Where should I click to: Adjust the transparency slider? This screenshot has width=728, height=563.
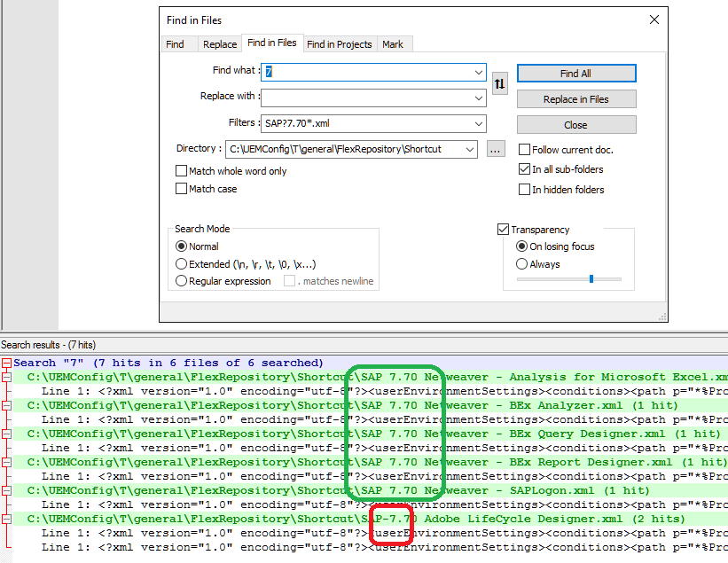pos(592,280)
